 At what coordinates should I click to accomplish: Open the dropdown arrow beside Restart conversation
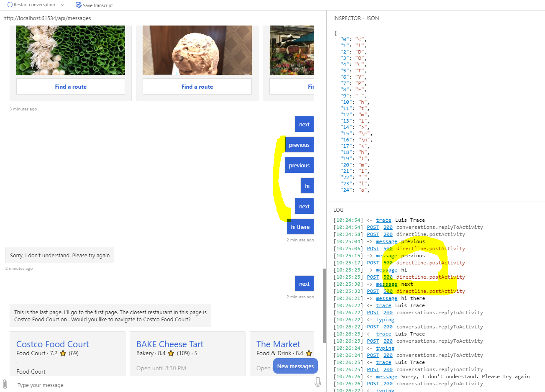(x=63, y=5)
